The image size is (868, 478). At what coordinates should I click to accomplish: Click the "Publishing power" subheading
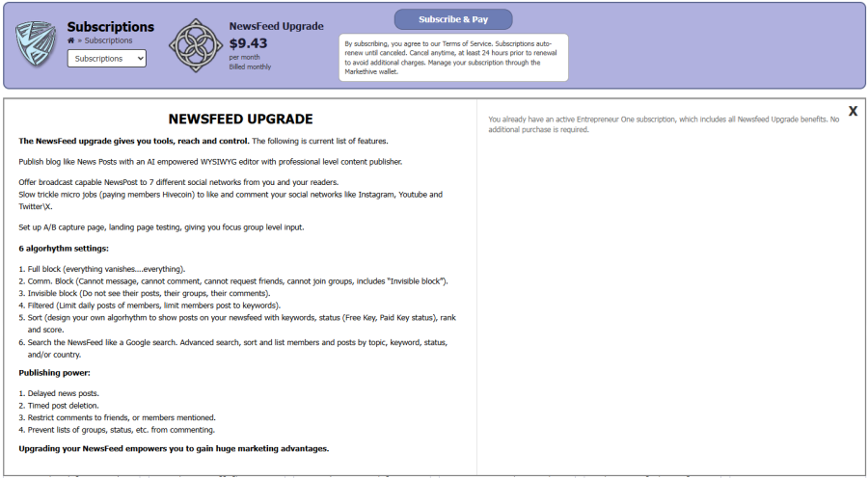pyautogui.click(x=54, y=372)
